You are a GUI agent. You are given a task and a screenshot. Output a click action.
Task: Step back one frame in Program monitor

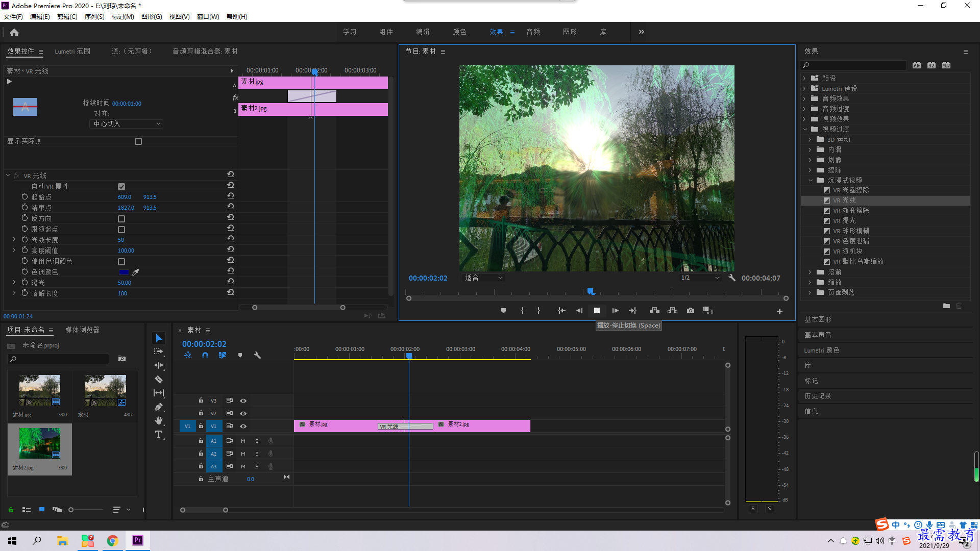click(579, 311)
